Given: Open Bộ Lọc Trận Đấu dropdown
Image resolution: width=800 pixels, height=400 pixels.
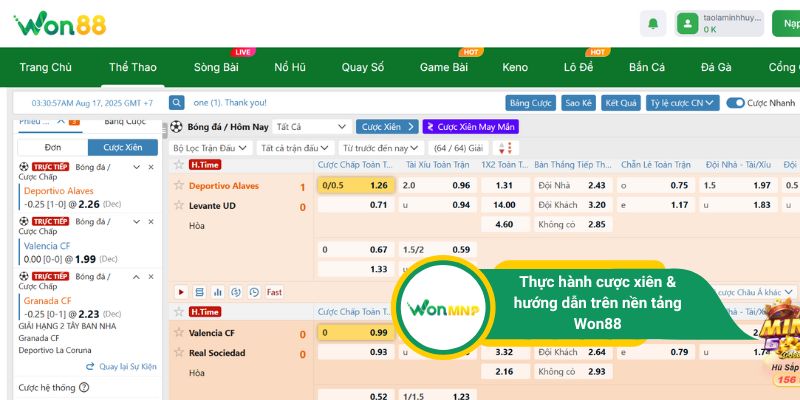Looking at the screenshot, I should pyautogui.click(x=210, y=148).
